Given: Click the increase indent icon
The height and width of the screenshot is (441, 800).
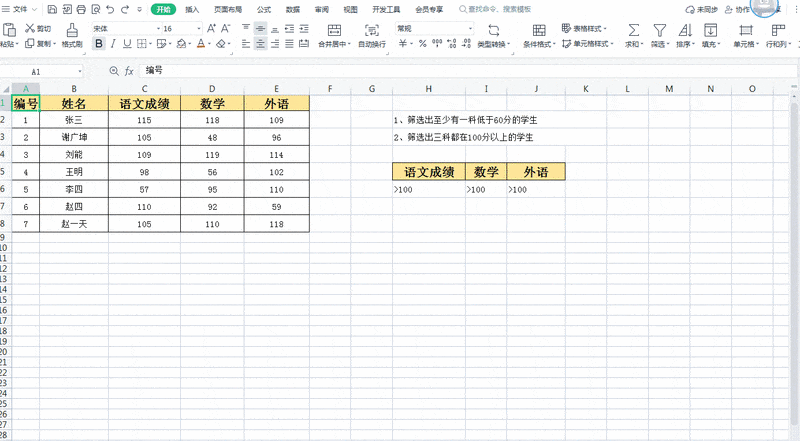Looking at the screenshot, I should (304, 28).
